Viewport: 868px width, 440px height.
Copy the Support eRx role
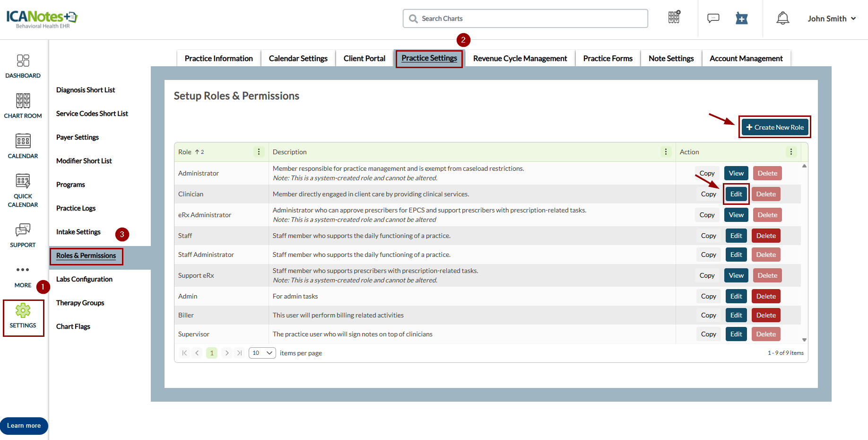coord(707,275)
